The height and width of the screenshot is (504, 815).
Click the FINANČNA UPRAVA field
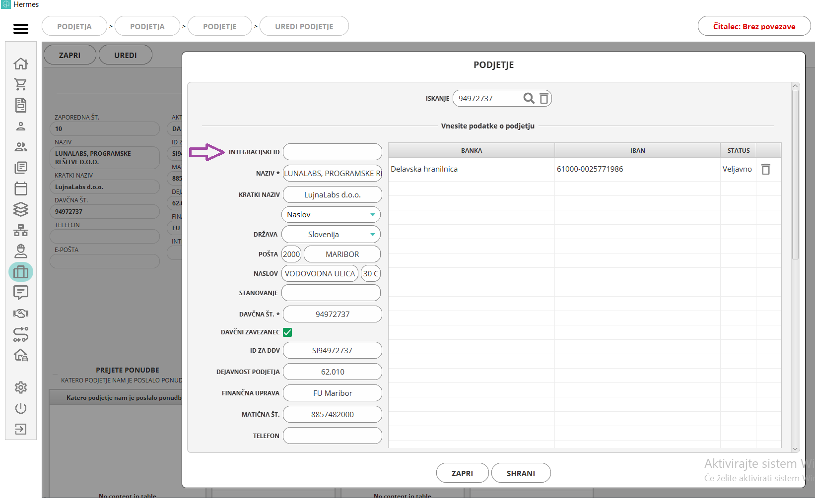click(333, 393)
